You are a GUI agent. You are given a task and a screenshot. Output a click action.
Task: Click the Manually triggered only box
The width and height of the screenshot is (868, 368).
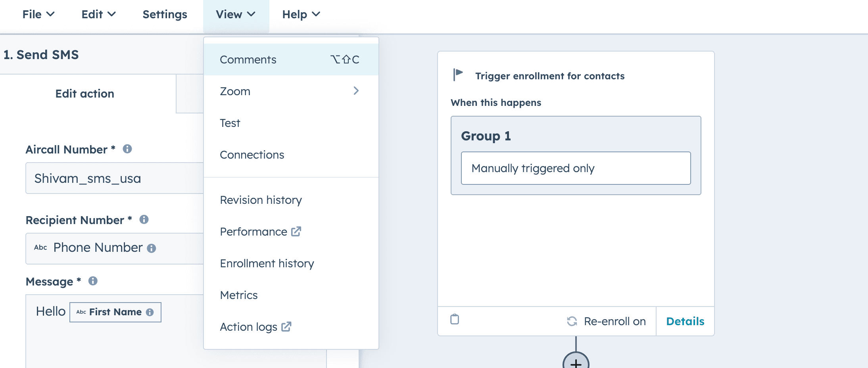point(575,168)
